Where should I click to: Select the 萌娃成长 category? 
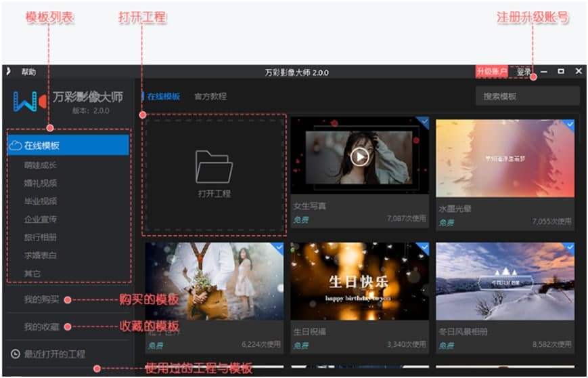pos(41,165)
